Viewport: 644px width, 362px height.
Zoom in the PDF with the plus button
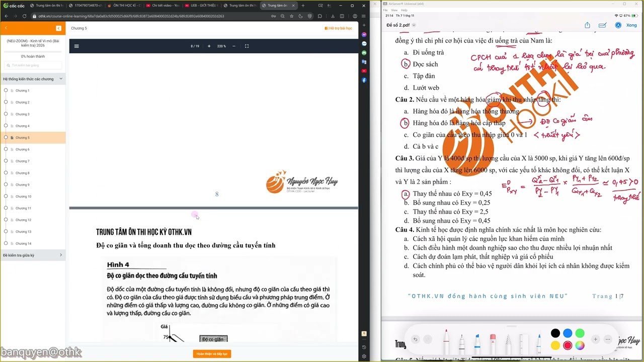(x=209, y=46)
